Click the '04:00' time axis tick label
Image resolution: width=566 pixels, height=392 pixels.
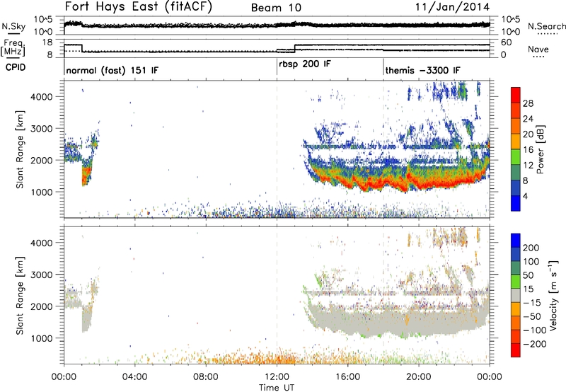134,377
